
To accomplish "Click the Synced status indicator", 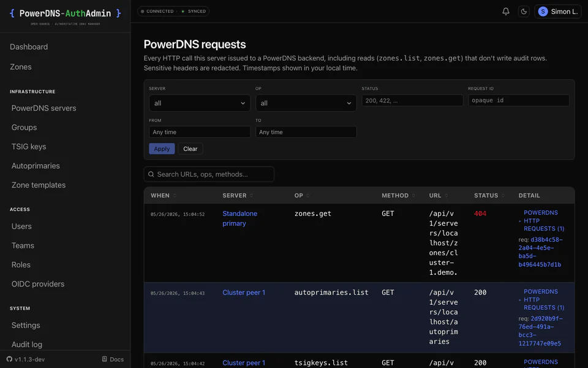I will pos(194,11).
